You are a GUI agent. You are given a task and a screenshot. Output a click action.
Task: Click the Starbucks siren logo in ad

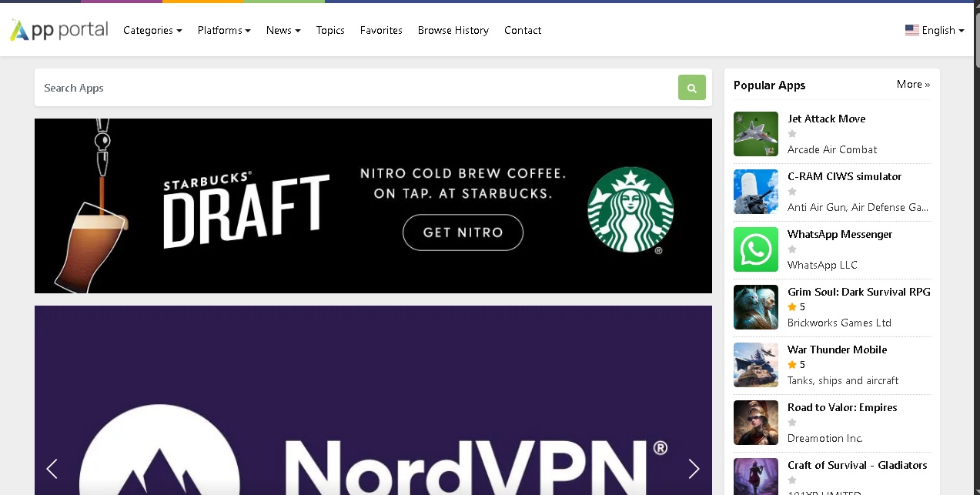click(x=630, y=209)
